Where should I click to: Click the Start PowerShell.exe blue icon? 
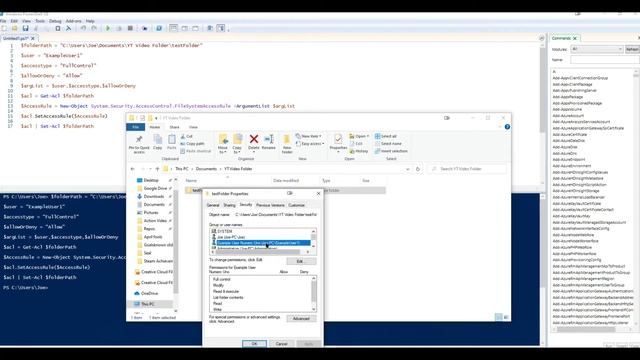[159, 28]
